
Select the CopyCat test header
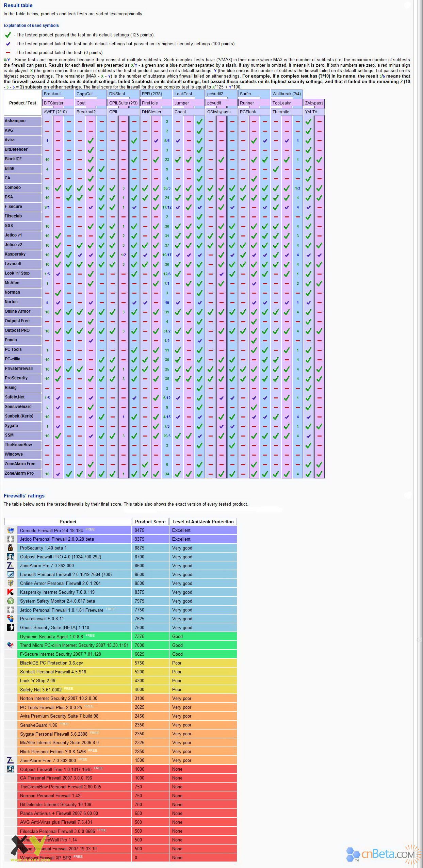(x=91, y=94)
